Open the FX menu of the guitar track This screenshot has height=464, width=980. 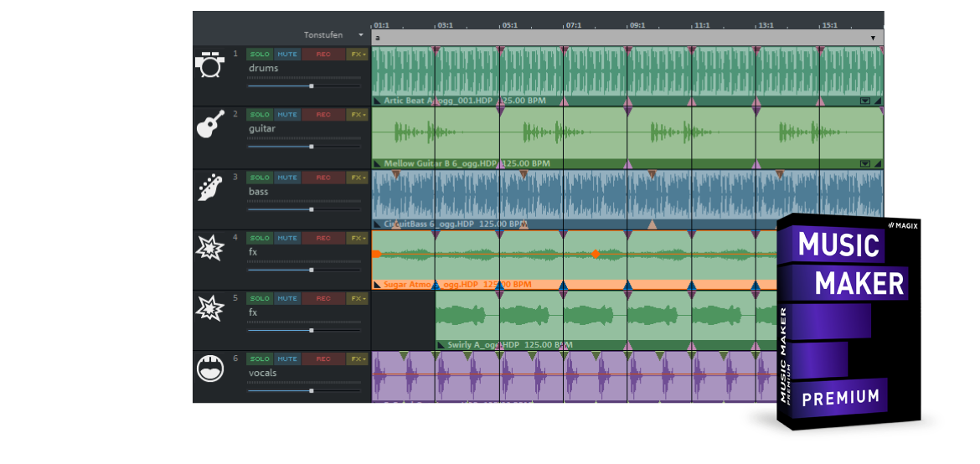coord(358,115)
